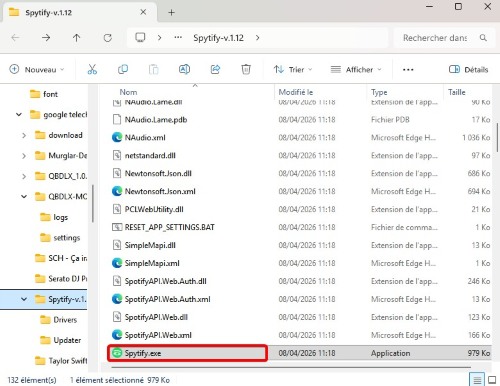
Task: Select the font folder in sidebar
Action: 44,94
